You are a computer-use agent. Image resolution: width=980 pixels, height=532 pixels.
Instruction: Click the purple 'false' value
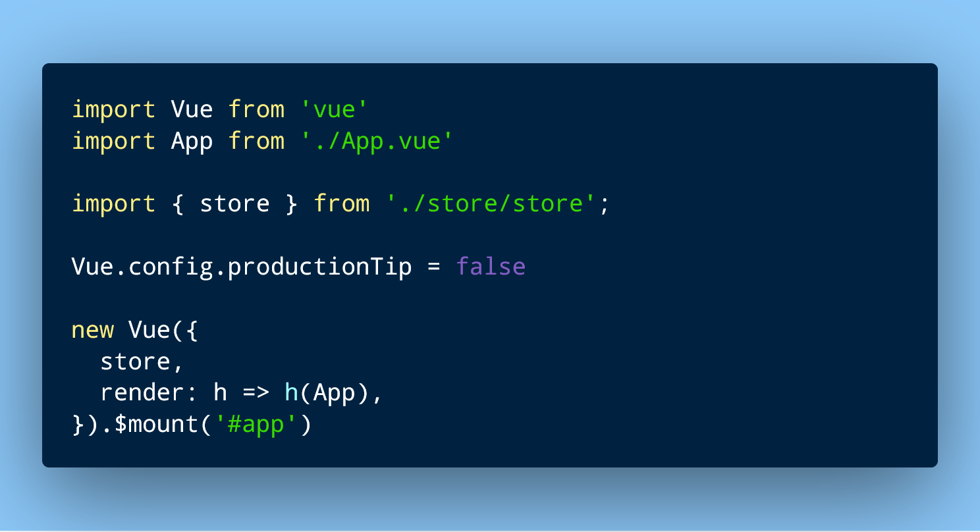pyautogui.click(x=491, y=267)
